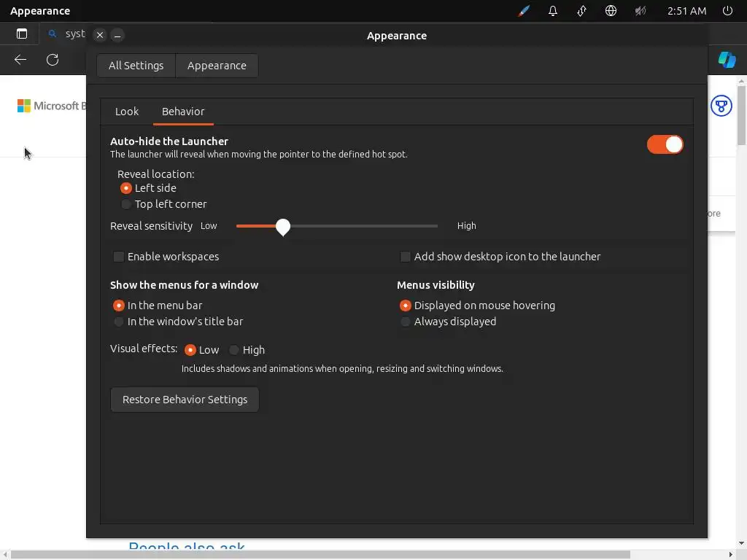This screenshot has height=560, width=747.
Task: Open the muted volume indicator
Action: tap(640, 10)
